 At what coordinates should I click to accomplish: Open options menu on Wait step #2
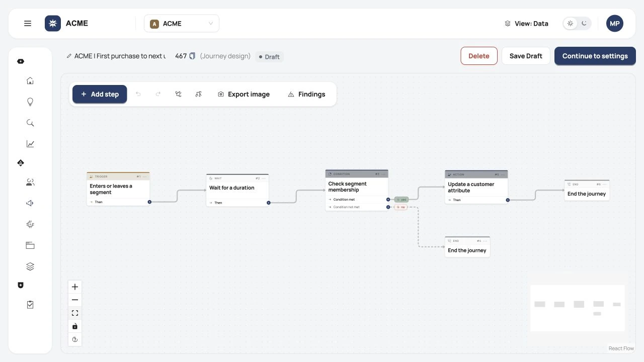coord(264,178)
